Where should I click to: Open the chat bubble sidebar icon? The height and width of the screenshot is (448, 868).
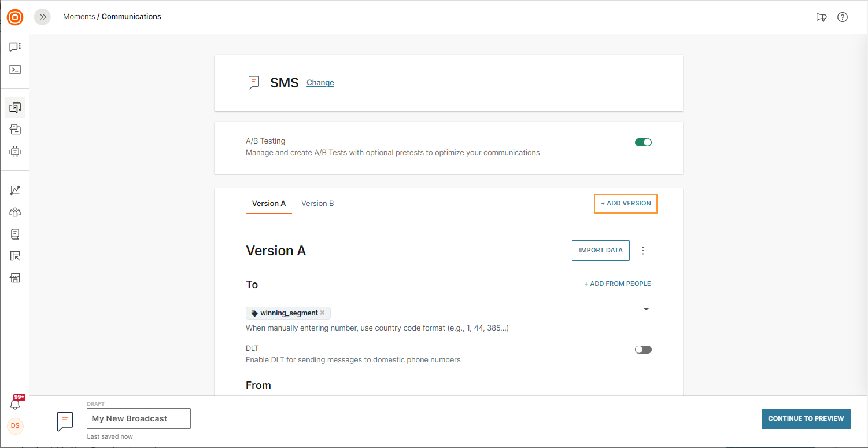[x=15, y=47]
